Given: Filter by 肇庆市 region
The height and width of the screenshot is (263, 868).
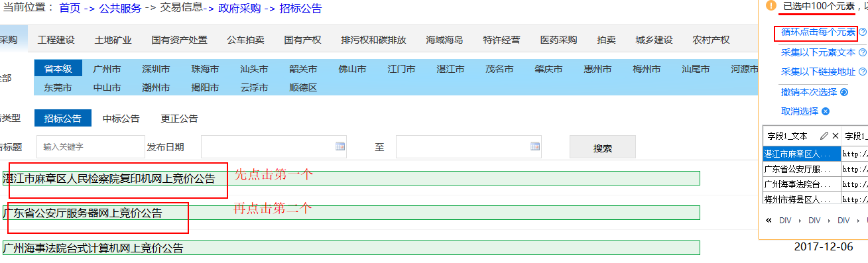Looking at the screenshot, I should (x=548, y=69).
